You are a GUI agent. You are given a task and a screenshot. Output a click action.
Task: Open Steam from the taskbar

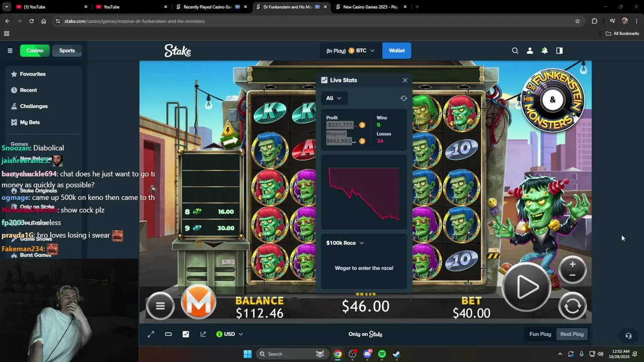pos(396,354)
